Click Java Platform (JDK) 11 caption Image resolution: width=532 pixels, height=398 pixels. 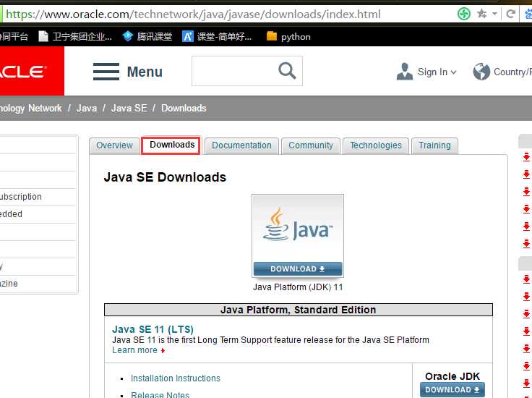(x=298, y=287)
